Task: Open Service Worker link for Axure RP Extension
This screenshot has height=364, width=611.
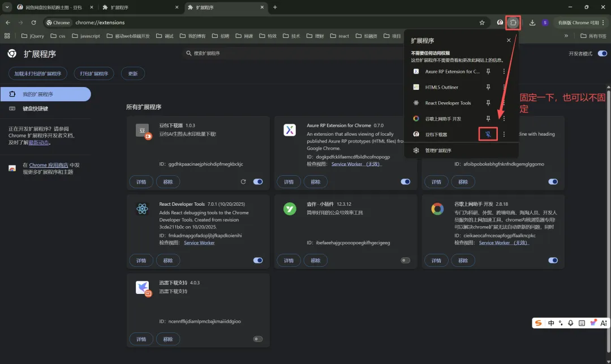Action: [x=356, y=164]
